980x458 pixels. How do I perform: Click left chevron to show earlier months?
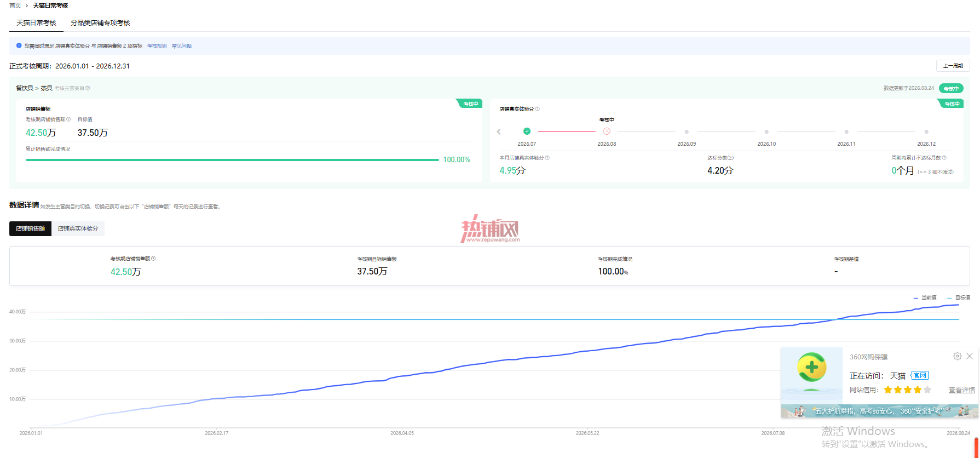tap(499, 131)
